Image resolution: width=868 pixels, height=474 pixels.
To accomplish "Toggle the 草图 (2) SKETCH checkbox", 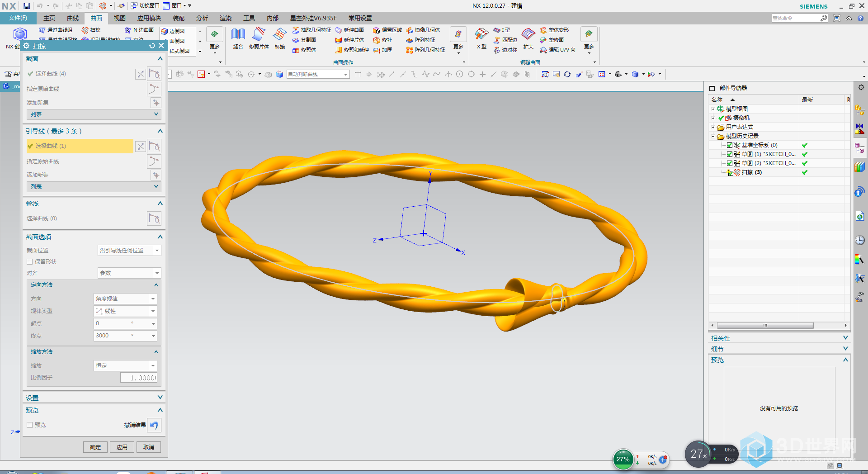I will (x=730, y=163).
